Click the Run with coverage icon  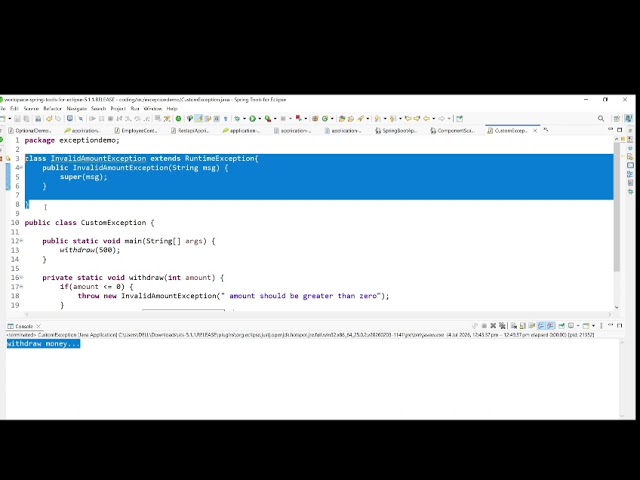[268, 119]
